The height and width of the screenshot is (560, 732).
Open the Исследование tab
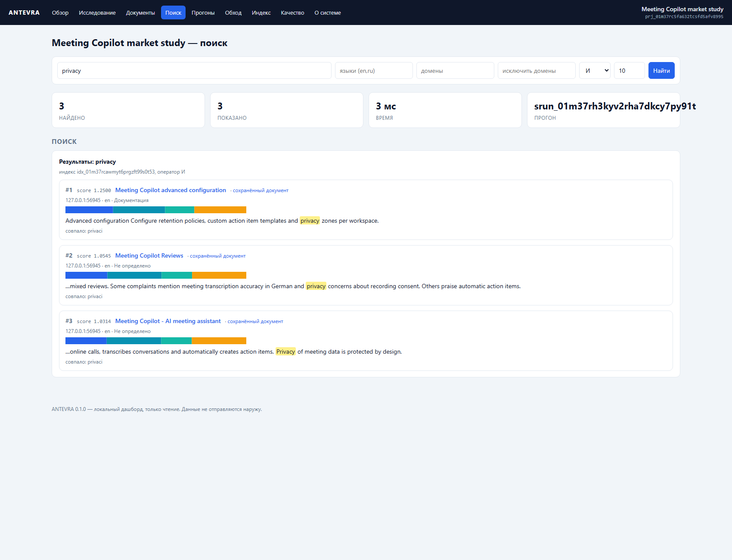97,12
